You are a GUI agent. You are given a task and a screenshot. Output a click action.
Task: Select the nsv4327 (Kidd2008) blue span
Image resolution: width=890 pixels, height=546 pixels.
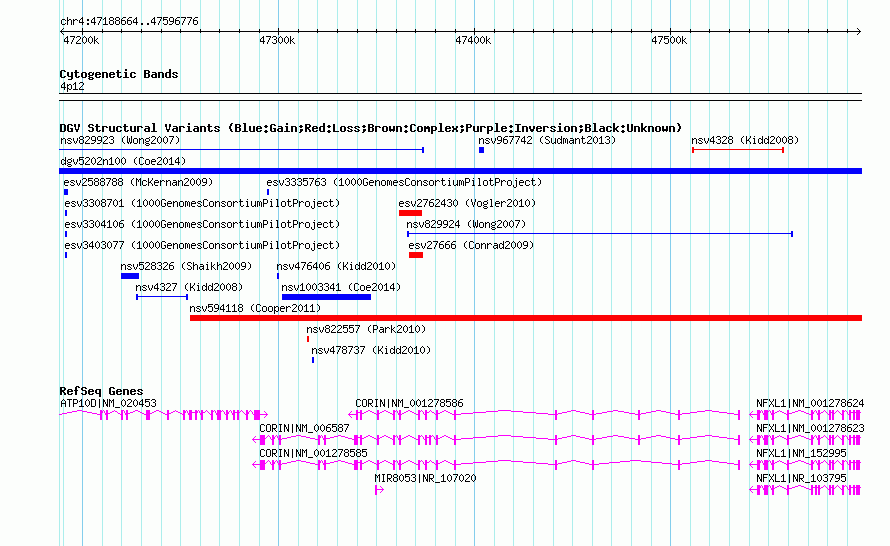[x=162, y=297]
